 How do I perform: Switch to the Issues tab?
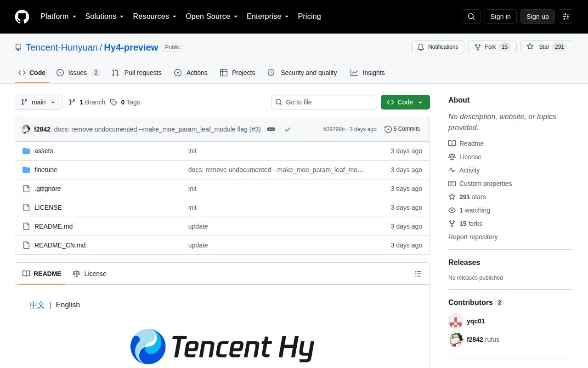78,73
